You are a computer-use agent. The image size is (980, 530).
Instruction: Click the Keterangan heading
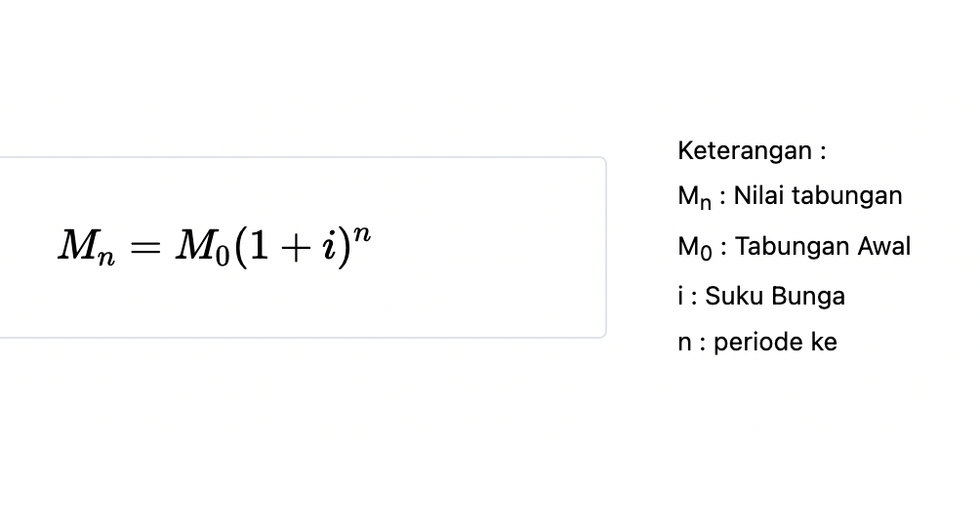click(752, 150)
